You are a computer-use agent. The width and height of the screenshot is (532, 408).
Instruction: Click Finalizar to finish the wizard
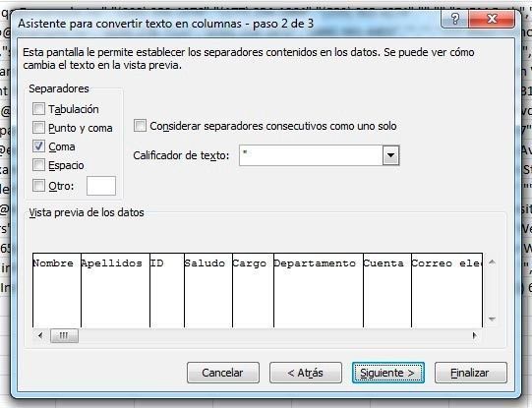(471, 373)
